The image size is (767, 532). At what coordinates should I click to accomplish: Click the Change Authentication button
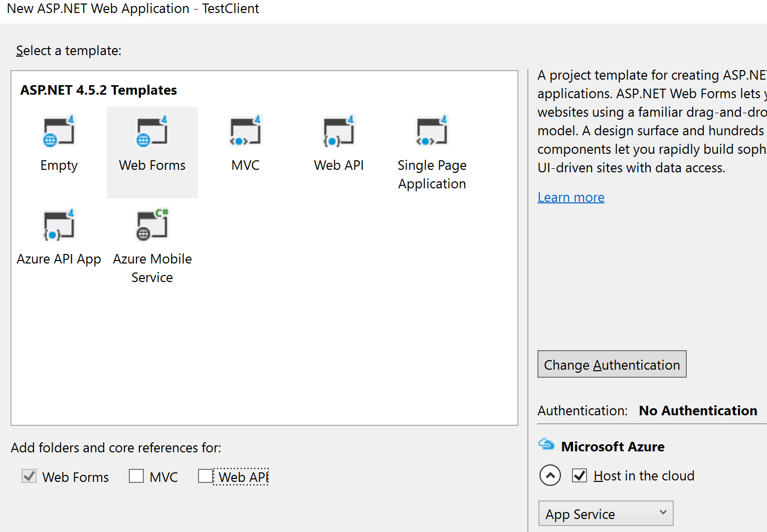(x=612, y=364)
